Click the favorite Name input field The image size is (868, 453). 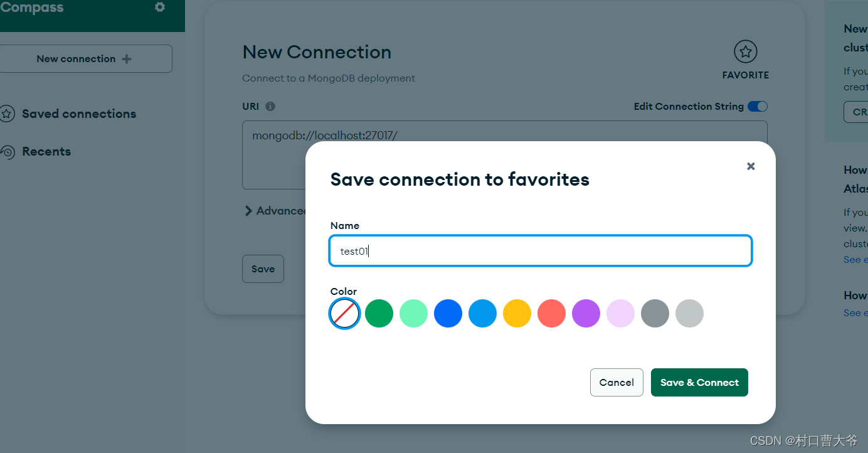[541, 251]
